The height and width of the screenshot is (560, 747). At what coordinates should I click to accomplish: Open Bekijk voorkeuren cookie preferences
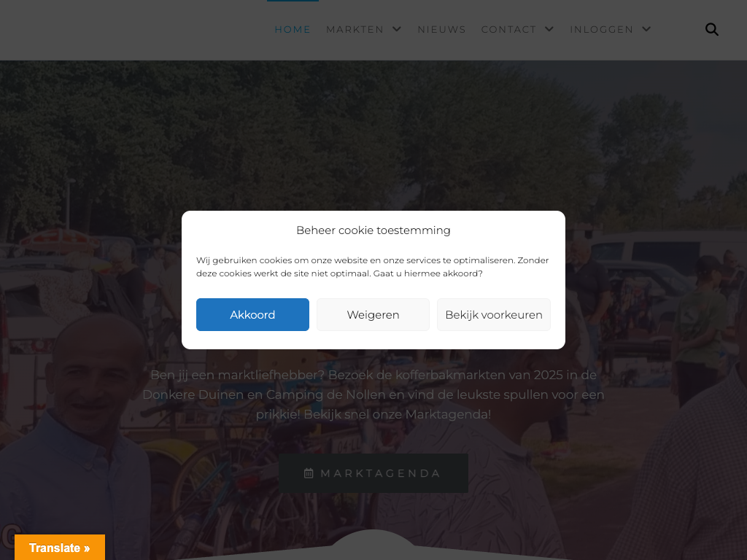click(x=494, y=315)
